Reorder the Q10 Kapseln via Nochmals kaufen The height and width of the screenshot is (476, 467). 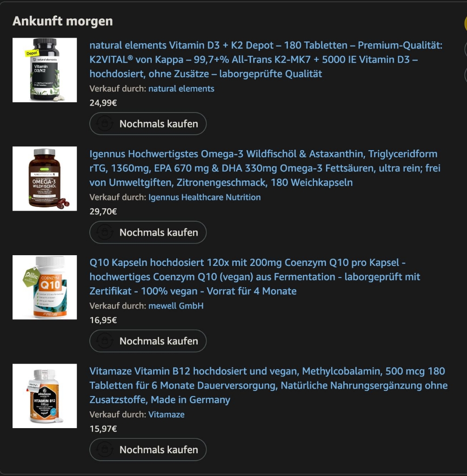point(148,341)
